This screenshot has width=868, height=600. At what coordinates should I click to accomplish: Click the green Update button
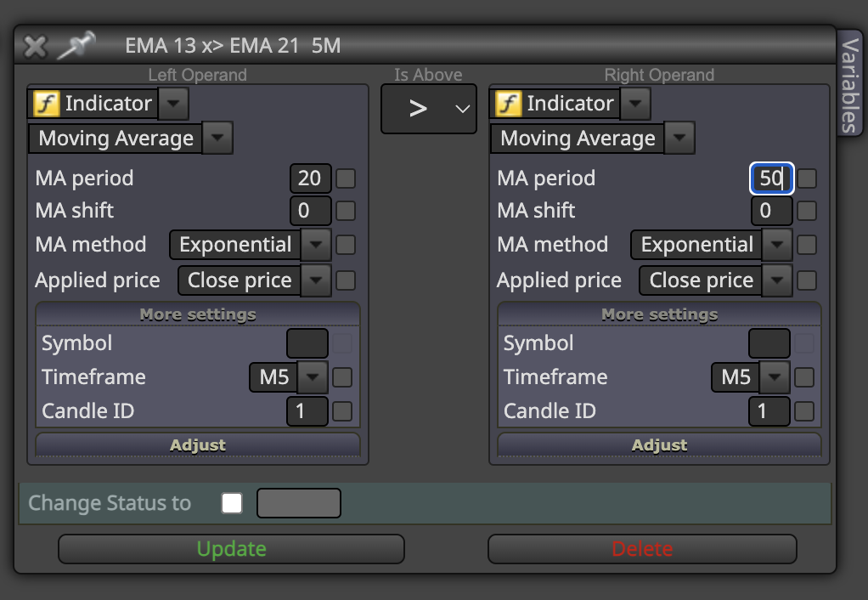click(x=231, y=549)
